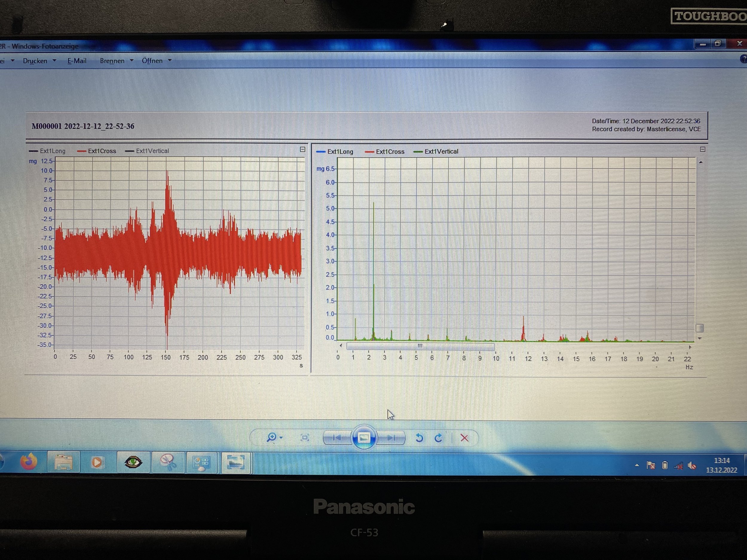
Task: Go to the next photo
Action: click(391, 438)
